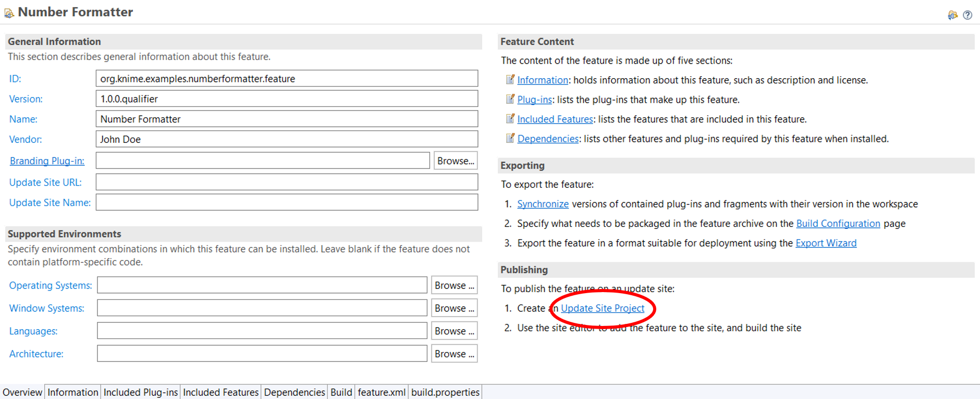Switch to the Dependencies tab
Screen dimensions: 980x399
[x=295, y=392]
